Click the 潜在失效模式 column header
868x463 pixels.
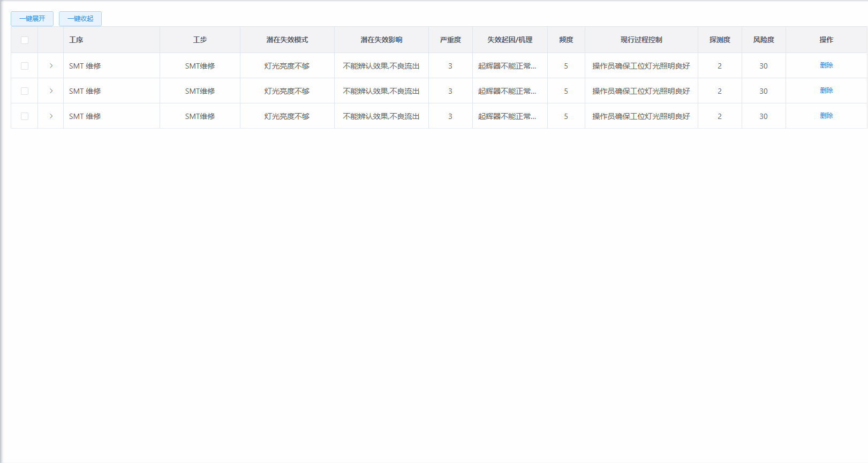click(287, 40)
